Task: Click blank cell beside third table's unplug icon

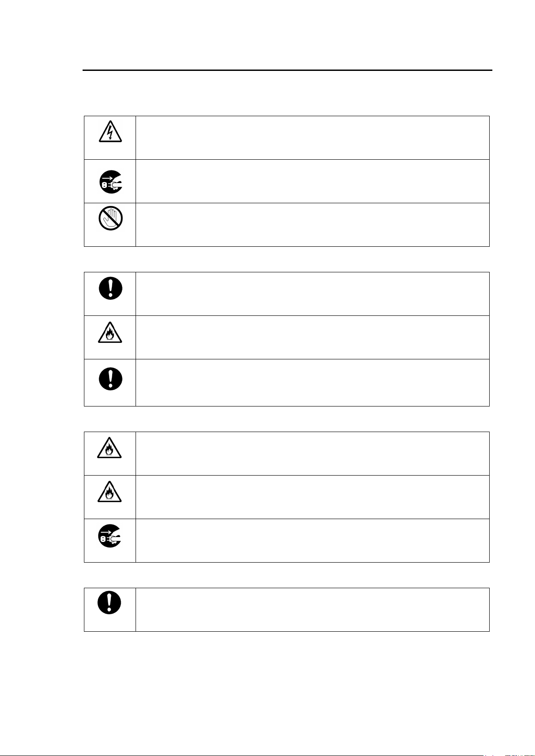Action: 312,541
